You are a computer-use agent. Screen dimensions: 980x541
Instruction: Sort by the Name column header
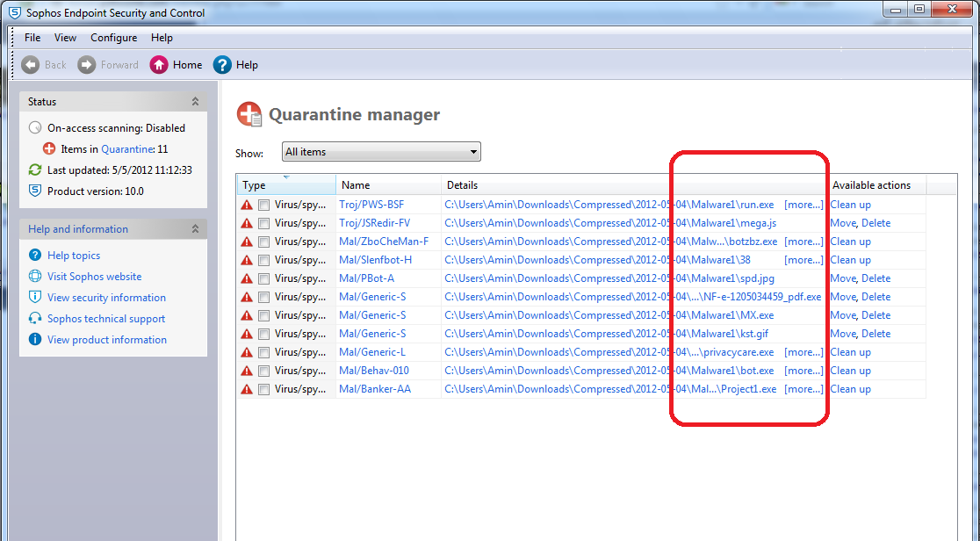[389, 185]
